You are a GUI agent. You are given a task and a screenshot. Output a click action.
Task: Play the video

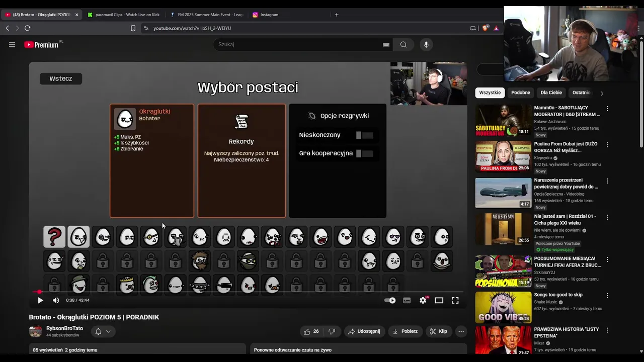coord(40,300)
